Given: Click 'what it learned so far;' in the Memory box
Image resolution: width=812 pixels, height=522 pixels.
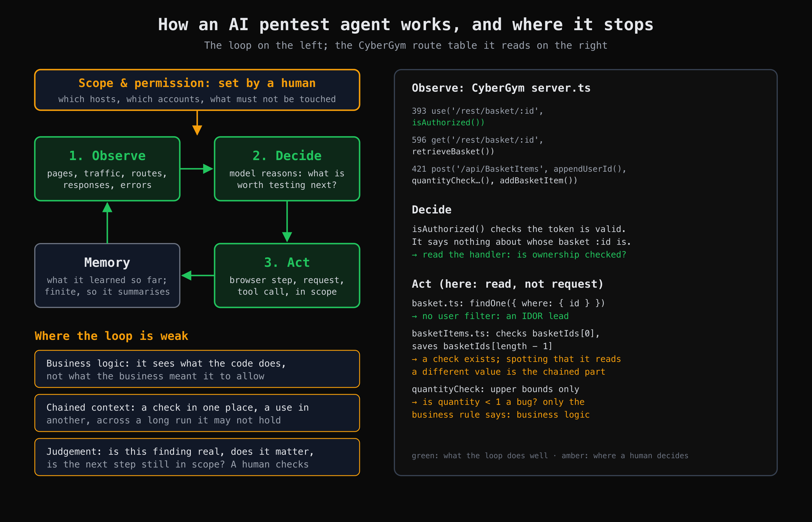Looking at the screenshot, I should pyautogui.click(x=107, y=280).
